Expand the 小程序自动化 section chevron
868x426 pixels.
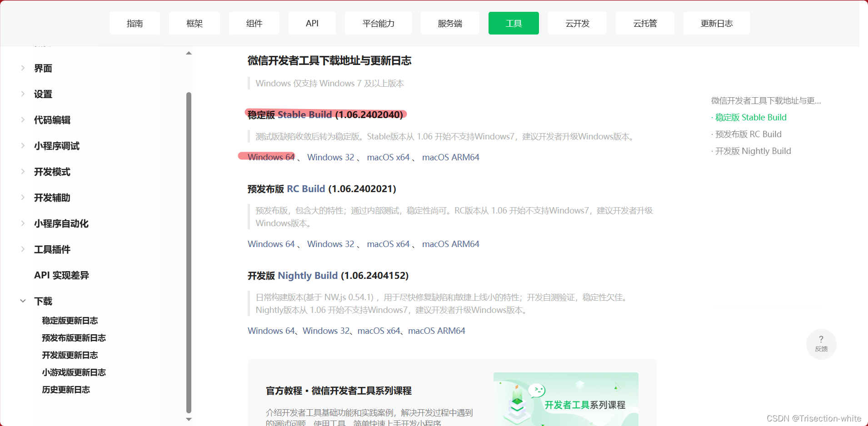(23, 223)
